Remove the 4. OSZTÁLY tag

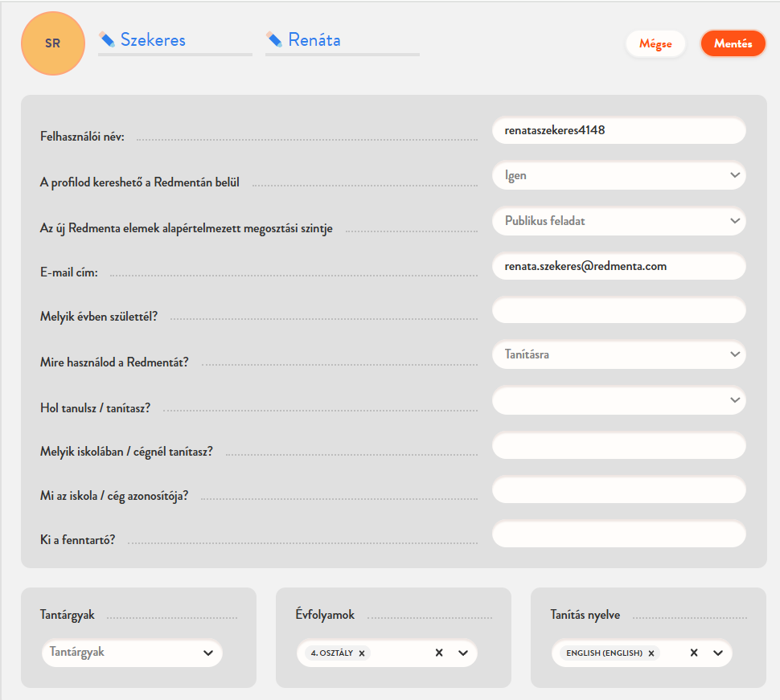click(362, 653)
